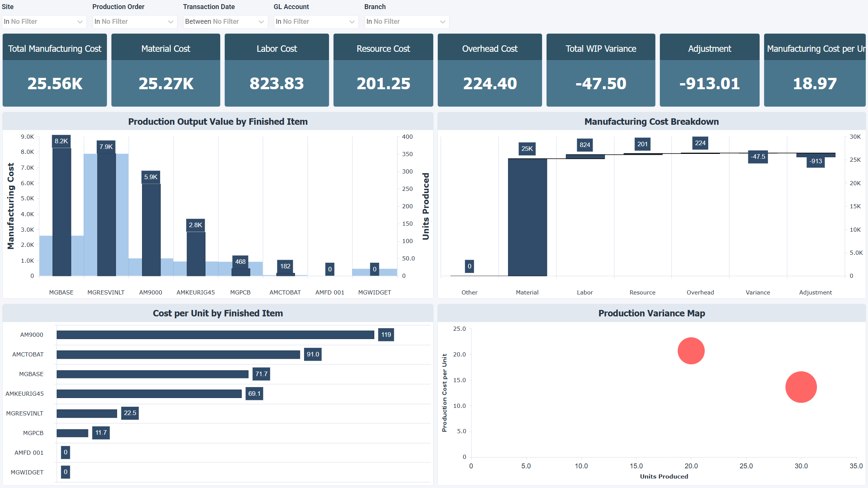Select the red bubble near 30 units
This screenshot has height=488, width=868.
(x=801, y=387)
